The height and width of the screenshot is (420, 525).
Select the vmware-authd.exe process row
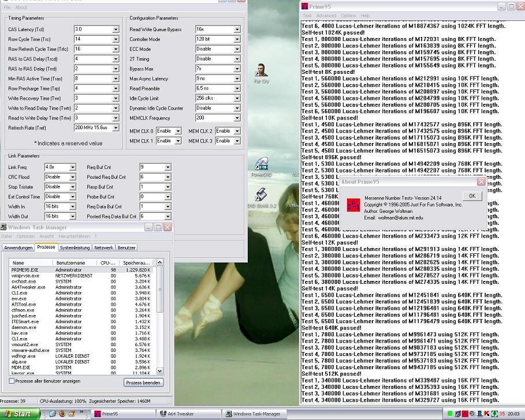(x=81, y=350)
